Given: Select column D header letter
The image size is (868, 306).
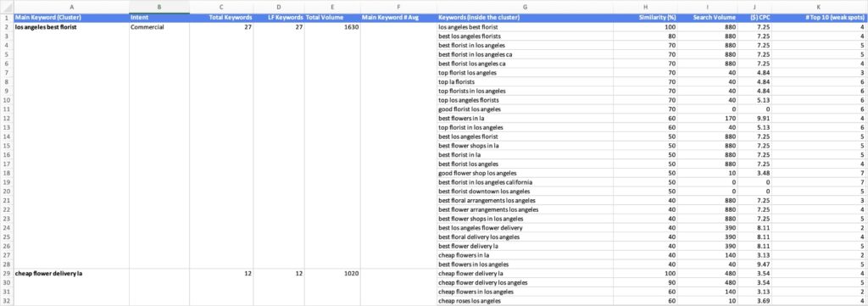Looking at the screenshot, I should tap(279, 7).
